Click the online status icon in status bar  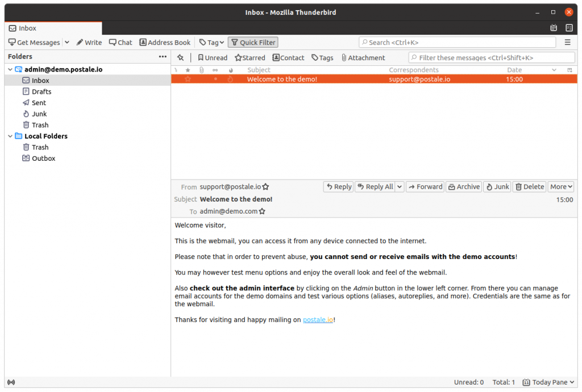pos(11,382)
